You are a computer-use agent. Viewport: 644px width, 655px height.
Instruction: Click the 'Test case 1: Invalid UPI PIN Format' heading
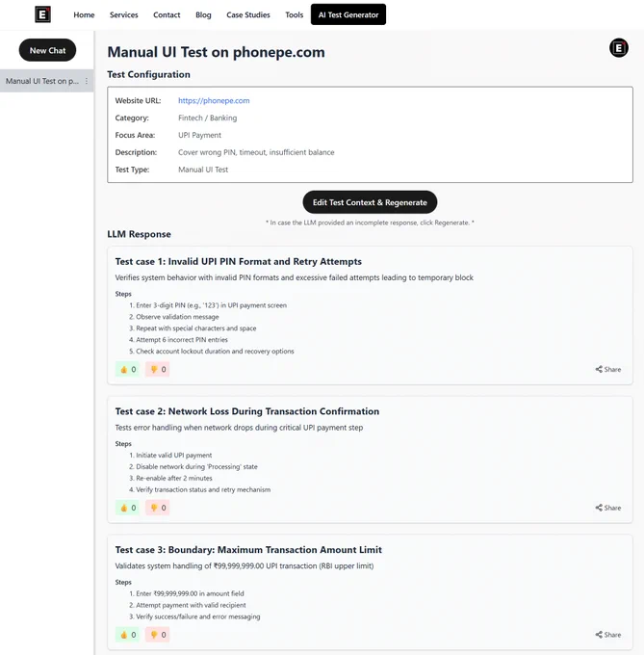pyautogui.click(x=239, y=261)
